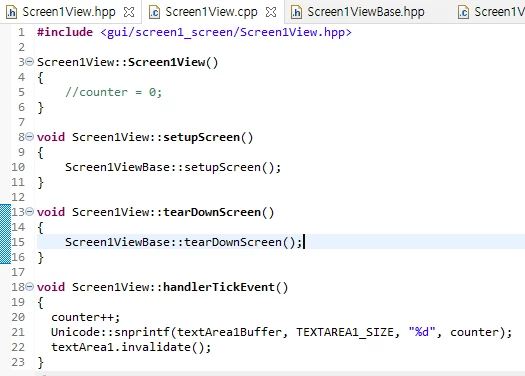This screenshot has width=525, height=376.
Task: Click the header file icon on Screen1View.hpp tab
Action: [x=12, y=12]
